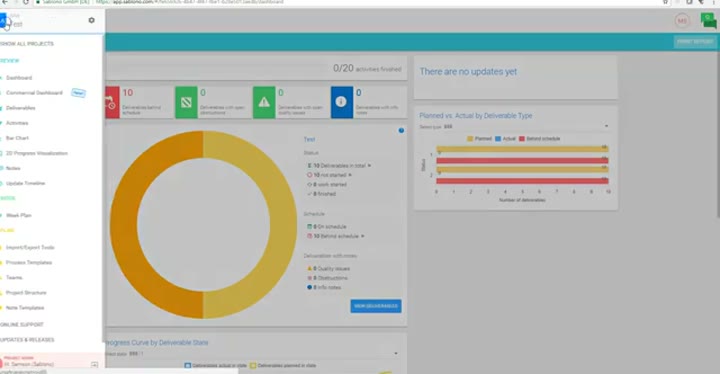
Task: Click the blue project avatar in sidebar header
Action: (x=3, y=21)
